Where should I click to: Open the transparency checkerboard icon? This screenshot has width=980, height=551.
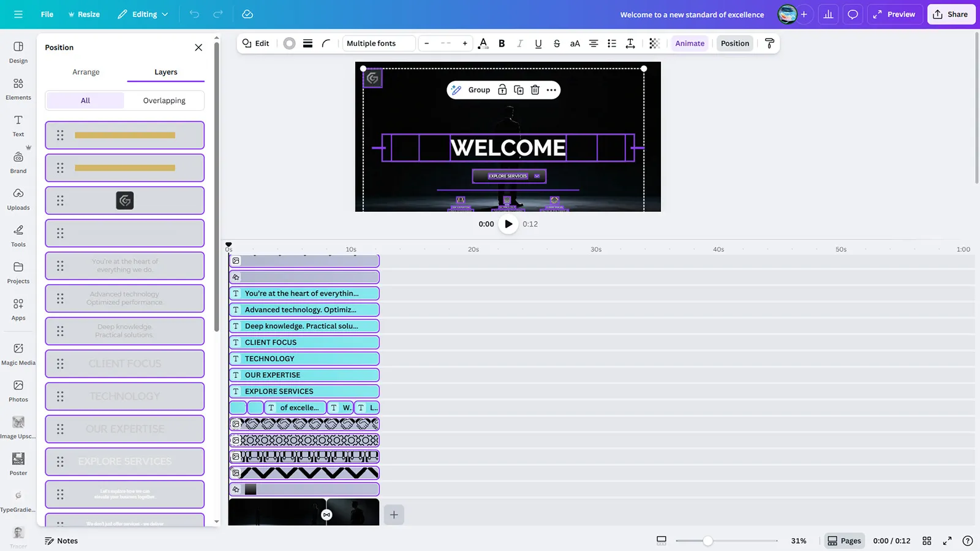654,43
